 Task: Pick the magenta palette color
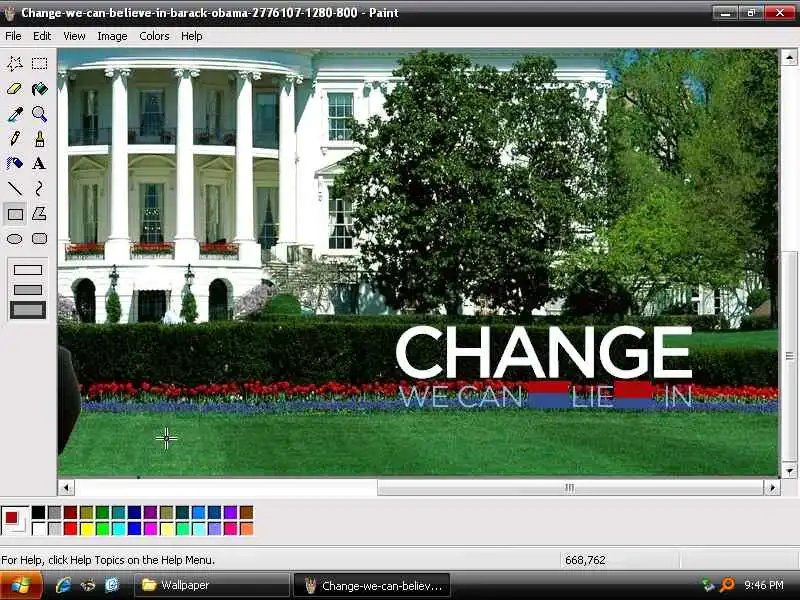(151, 529)
